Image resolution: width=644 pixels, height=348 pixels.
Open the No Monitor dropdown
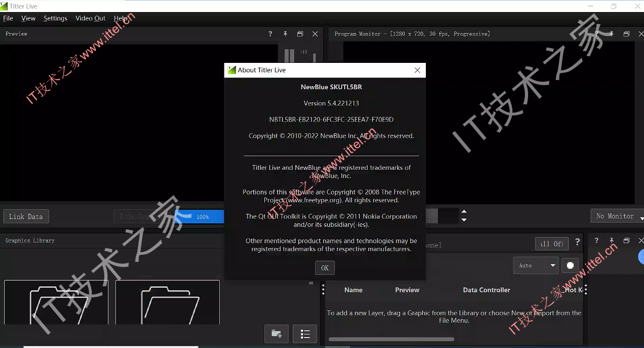pos(618,216)
